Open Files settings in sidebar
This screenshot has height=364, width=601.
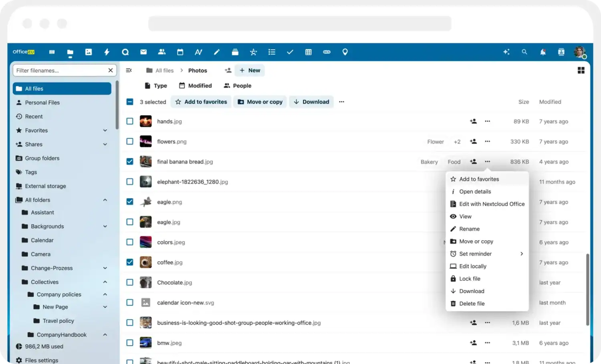[37, 360]
